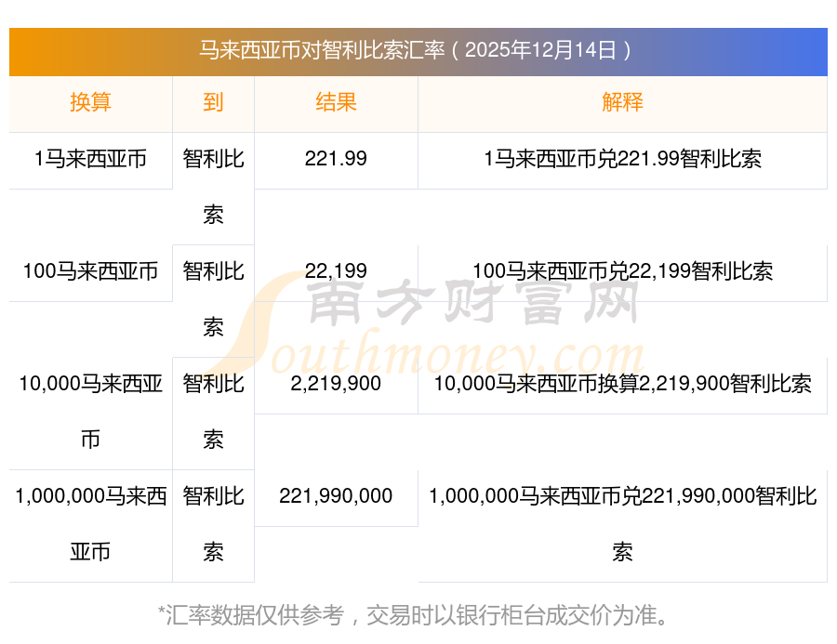The image size is (837, 644).
Task: Select the 到 column header
Action: coord(213,103)
